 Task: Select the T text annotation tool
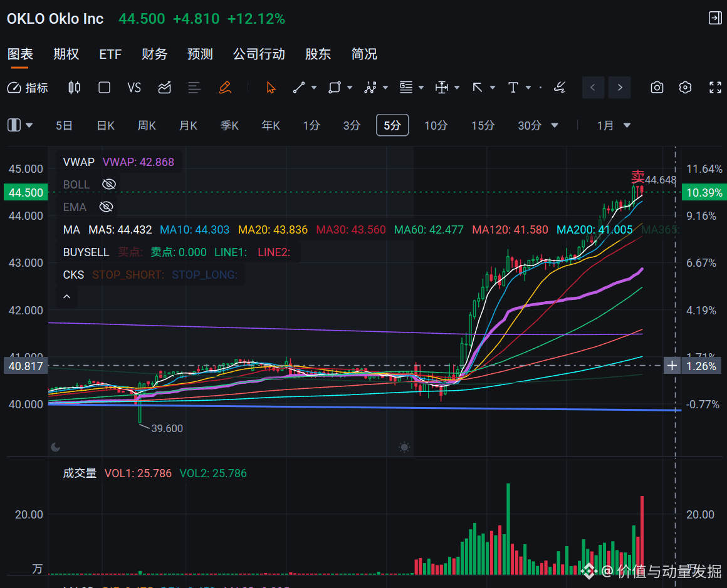pyautogui.click(x=513, y=88)
